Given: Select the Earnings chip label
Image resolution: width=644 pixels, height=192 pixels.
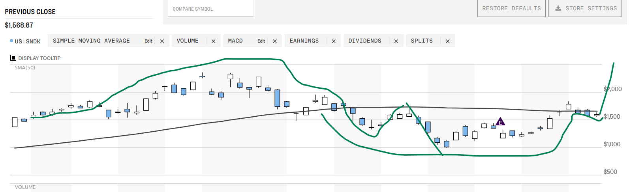Looking at the screenshot, I should (x=304, y=41).
